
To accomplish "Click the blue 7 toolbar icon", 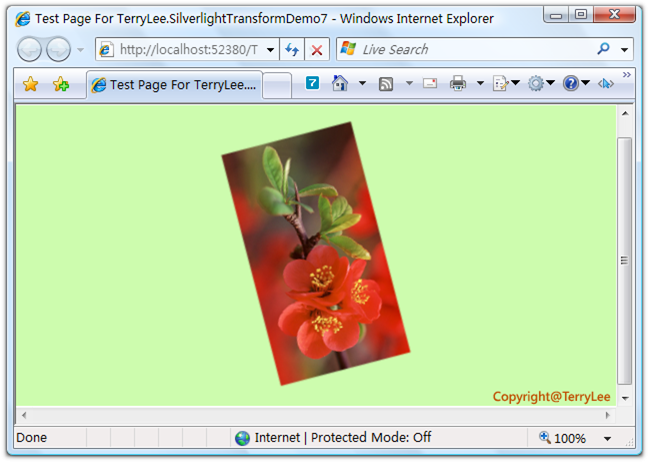I will pos(312,83).
